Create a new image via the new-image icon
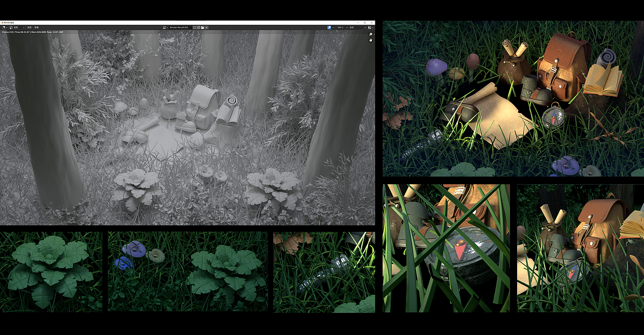 pos(199,27)
